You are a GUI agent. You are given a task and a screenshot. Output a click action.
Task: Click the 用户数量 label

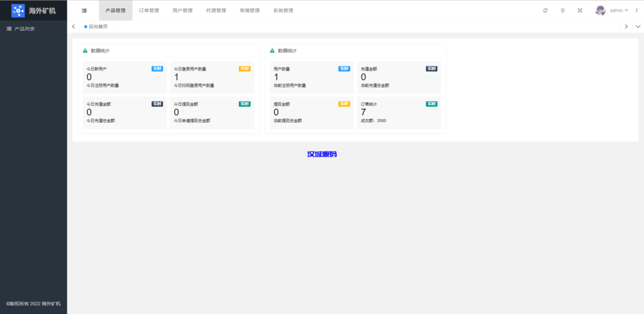point(282,69)
